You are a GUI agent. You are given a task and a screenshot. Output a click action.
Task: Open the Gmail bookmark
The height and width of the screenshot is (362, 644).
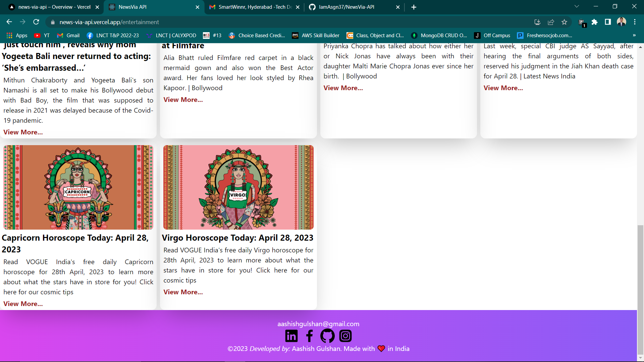pos(68,36)
